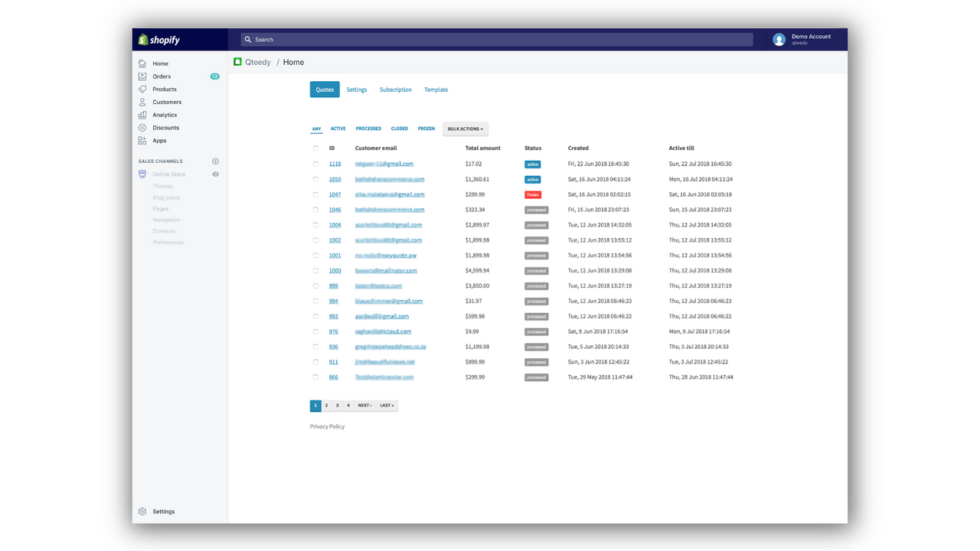
Task: Go to page 3 of quotes
Action: pyautogui.click(x=337, y=406)
